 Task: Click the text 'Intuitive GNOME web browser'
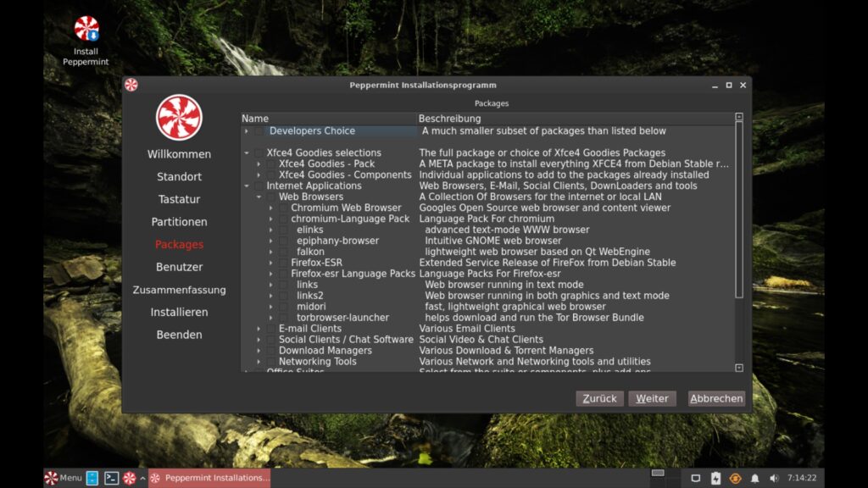[x=492, y=241]
